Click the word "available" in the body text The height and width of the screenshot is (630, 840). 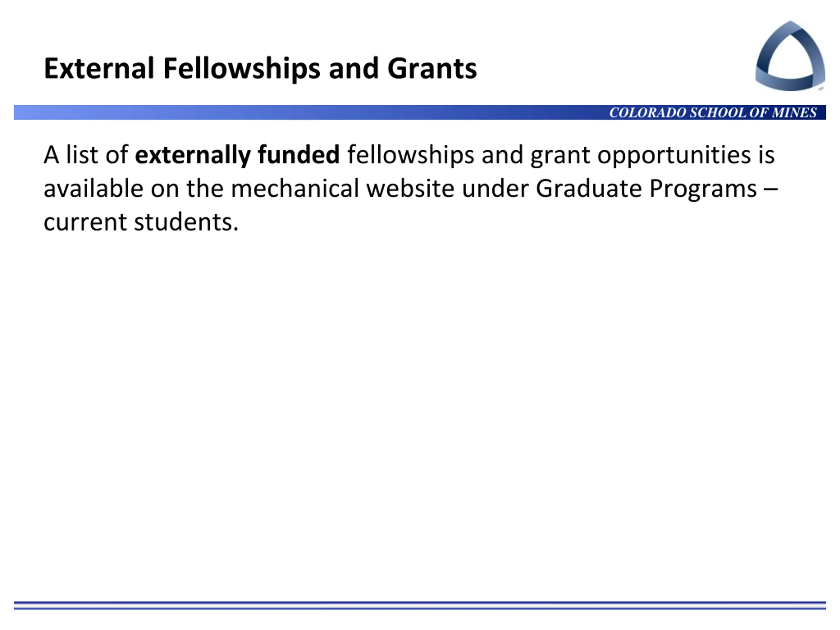click(x=94, y=189)
